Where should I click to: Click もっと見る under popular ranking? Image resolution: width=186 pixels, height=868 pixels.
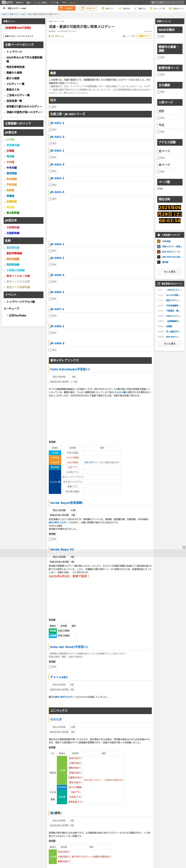pyautogui.click(x=170, y=272)
